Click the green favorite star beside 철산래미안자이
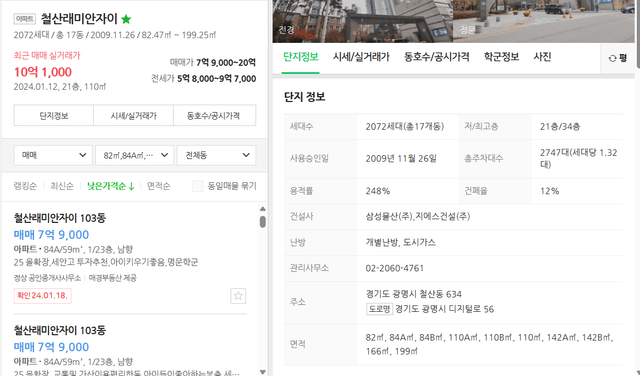The width and height of the screenshot is (640, 376). coord(126,19)
